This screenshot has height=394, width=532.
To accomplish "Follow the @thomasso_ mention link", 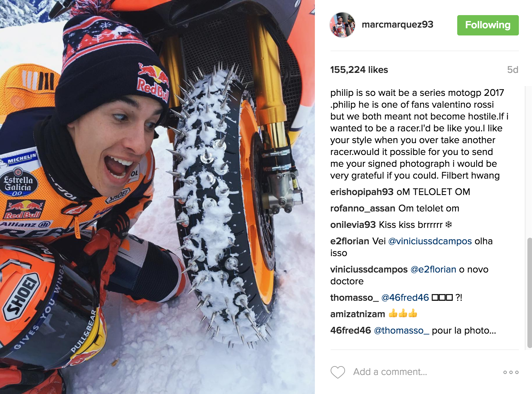I will (x=401, y=331).
